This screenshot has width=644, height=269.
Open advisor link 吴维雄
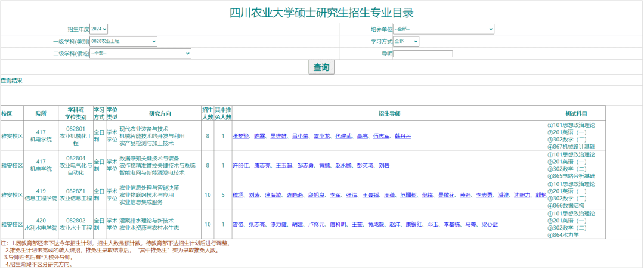[x=278, y=136]
